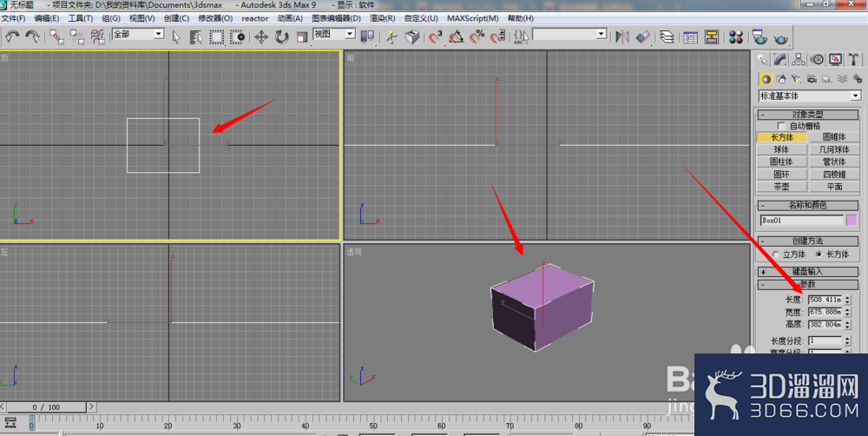Click the purple object color swatch
This screenshot has height=436, width=868.
852,221
